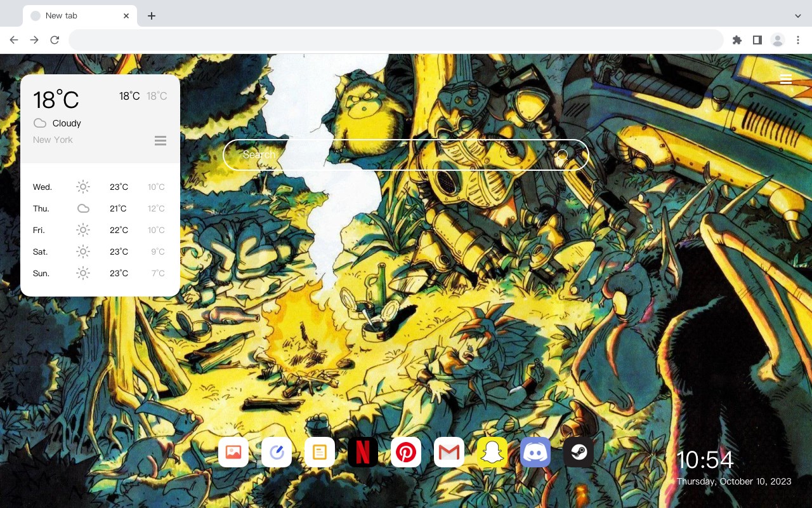Reload the current page
Viewport: 812px width, 508px height.
(x=55, y=40)
